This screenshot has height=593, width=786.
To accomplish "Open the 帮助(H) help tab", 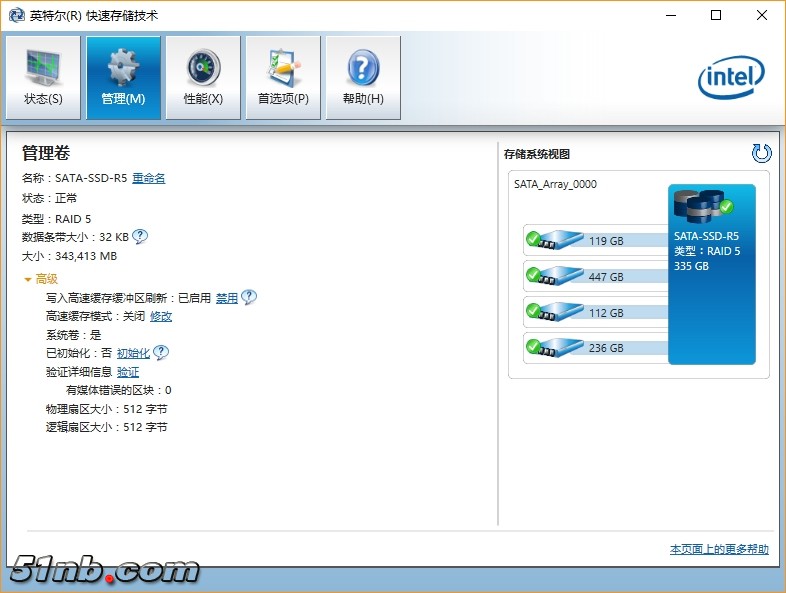I will (363, 77).
